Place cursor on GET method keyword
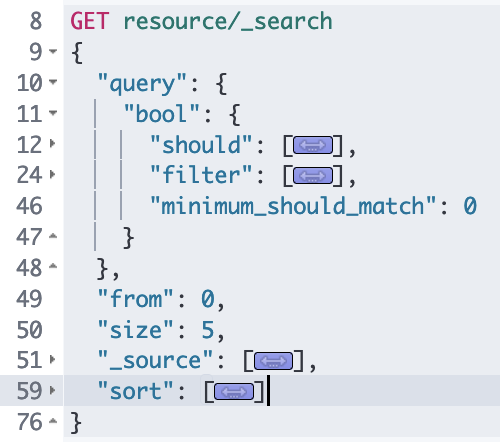The image size is (500, 442). [90, 21]
